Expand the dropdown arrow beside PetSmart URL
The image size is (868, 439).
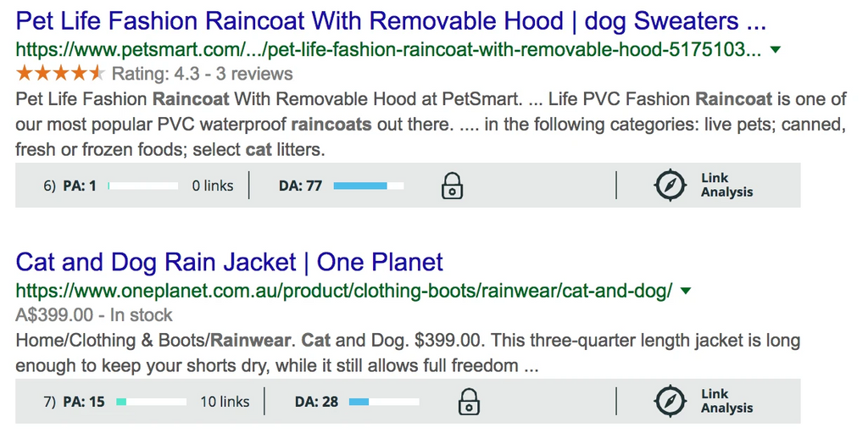click(x=776, y=50)
